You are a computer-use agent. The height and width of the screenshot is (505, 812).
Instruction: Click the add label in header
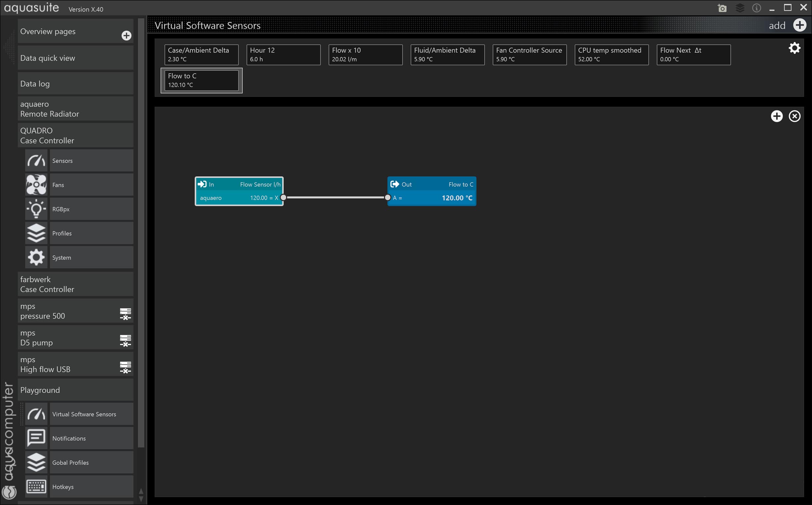tap(777, 26)
